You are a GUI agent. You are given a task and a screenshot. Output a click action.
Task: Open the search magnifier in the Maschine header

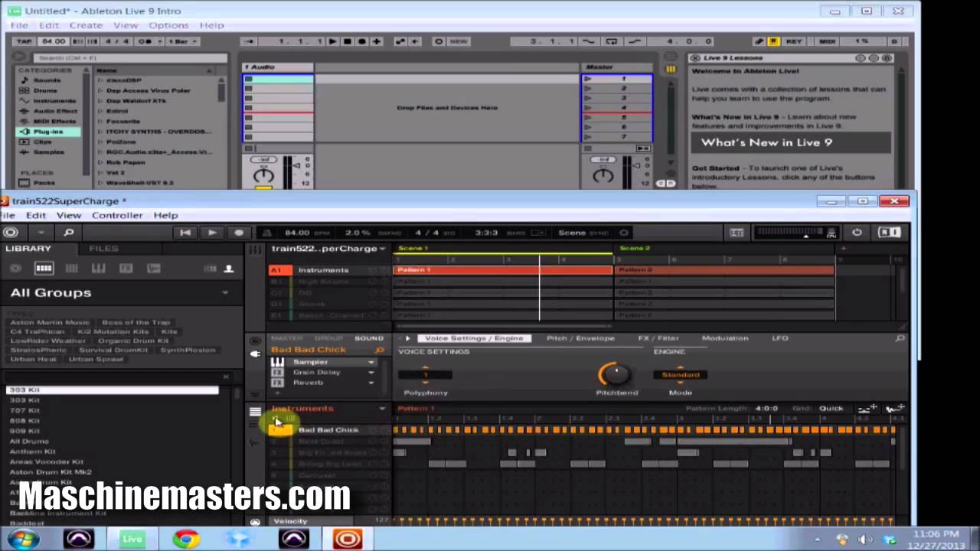[68, 233]
